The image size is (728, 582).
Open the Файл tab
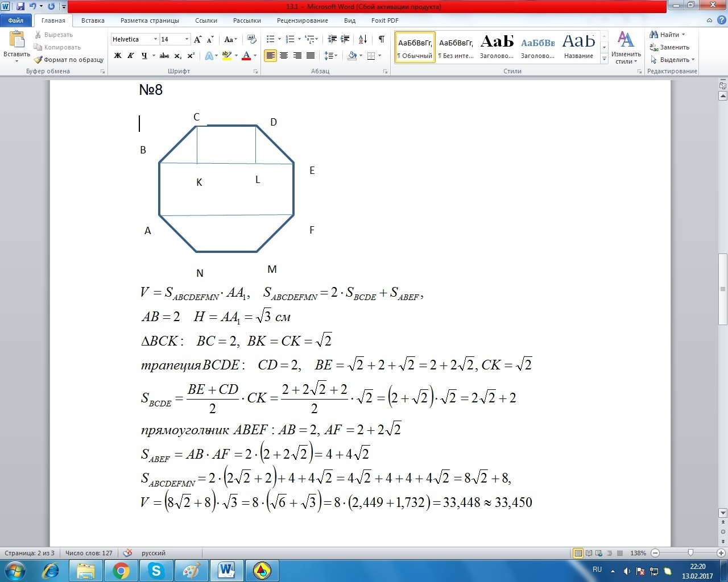click(x=16, y=20)
